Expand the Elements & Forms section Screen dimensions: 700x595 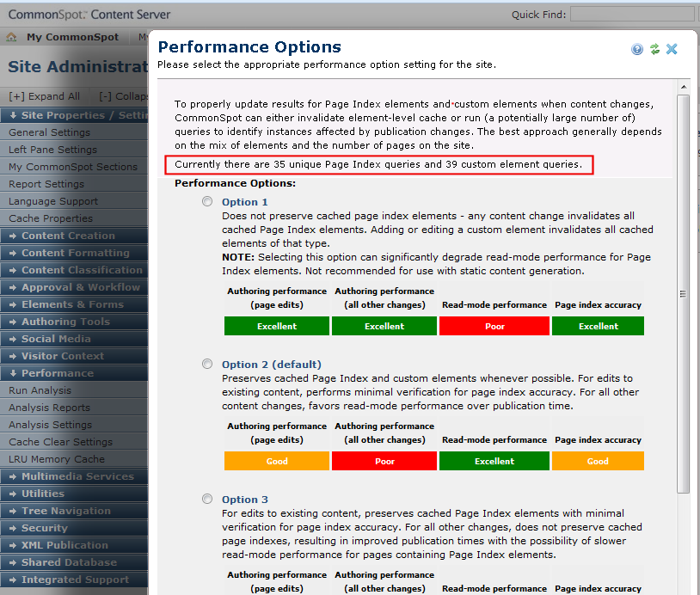click(x=74, y=304)
